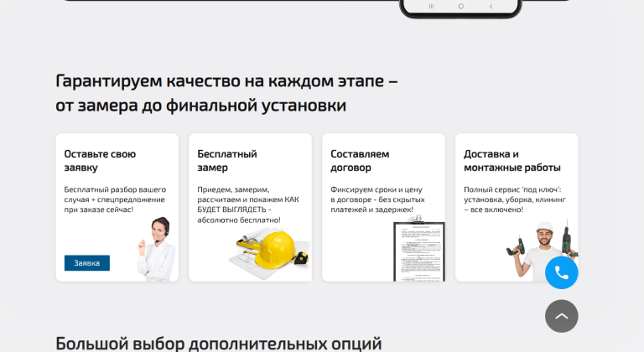Tap the back arrow on phone mockup
Viewport: 644px width, 352px height.
(490, 6)
